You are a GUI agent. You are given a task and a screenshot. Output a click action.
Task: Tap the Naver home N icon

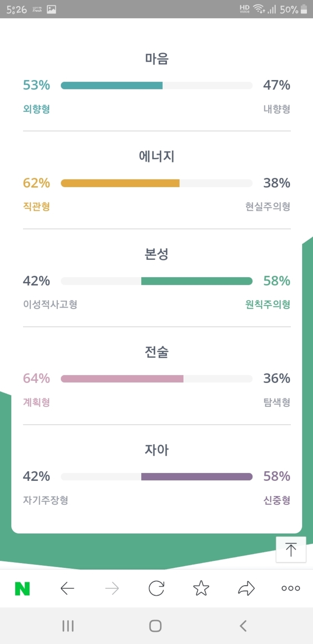(x=22, y=588)
